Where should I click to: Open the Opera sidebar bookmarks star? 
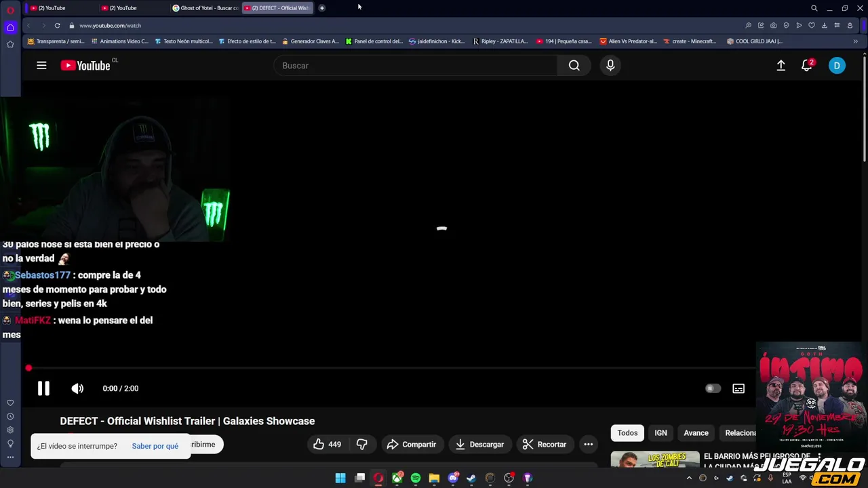point(10,44)
